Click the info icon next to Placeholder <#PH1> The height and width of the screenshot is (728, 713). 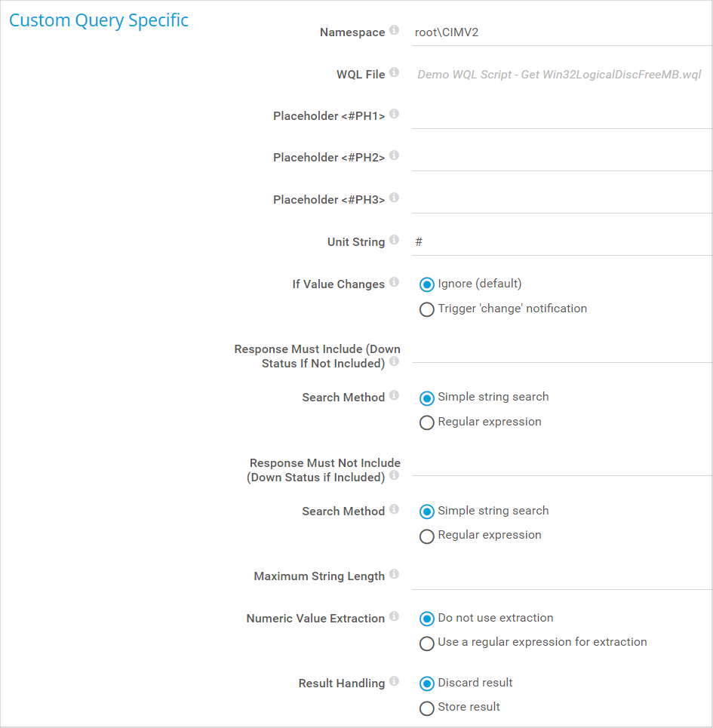point(394,115)
